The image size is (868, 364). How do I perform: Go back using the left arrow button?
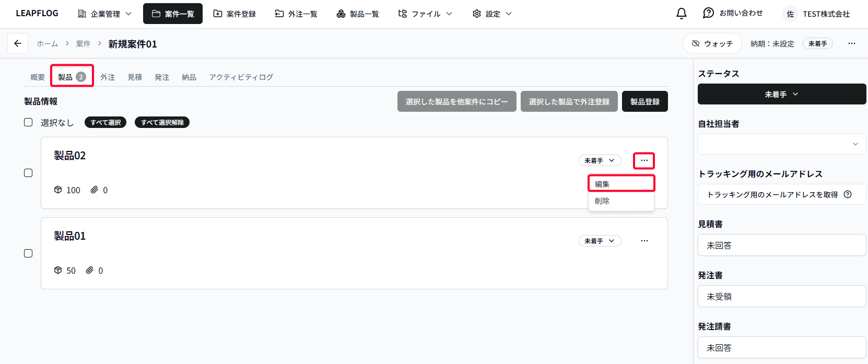point(18,44)
